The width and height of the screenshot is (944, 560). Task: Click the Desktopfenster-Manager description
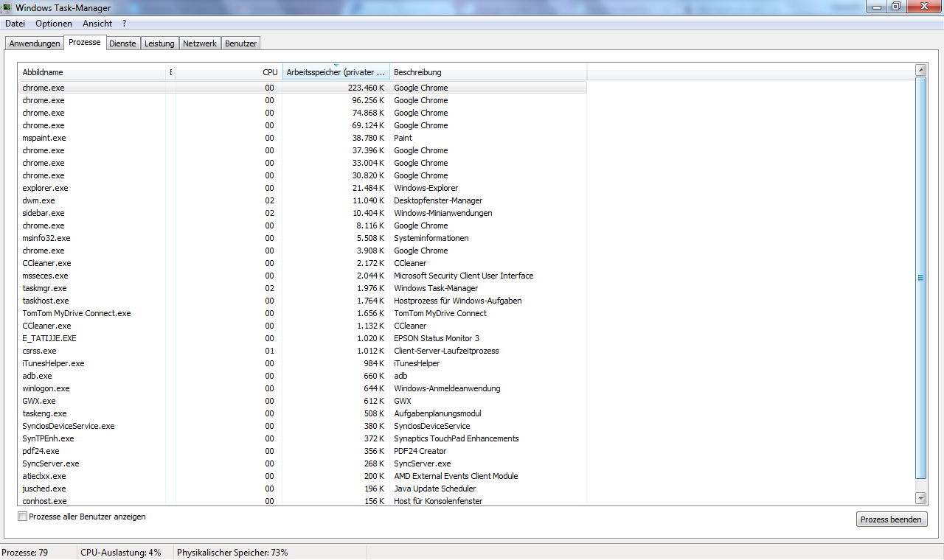tap(438, 200)
